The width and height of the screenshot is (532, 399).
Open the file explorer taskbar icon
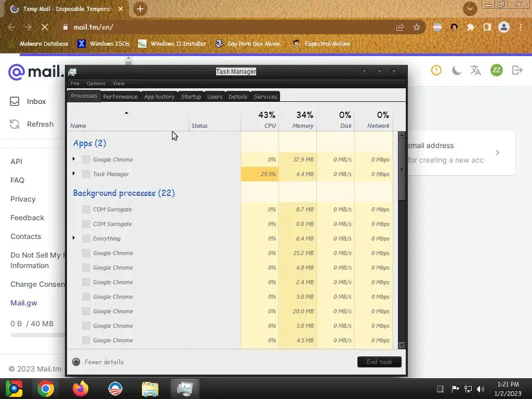click(x=150, y=389)
